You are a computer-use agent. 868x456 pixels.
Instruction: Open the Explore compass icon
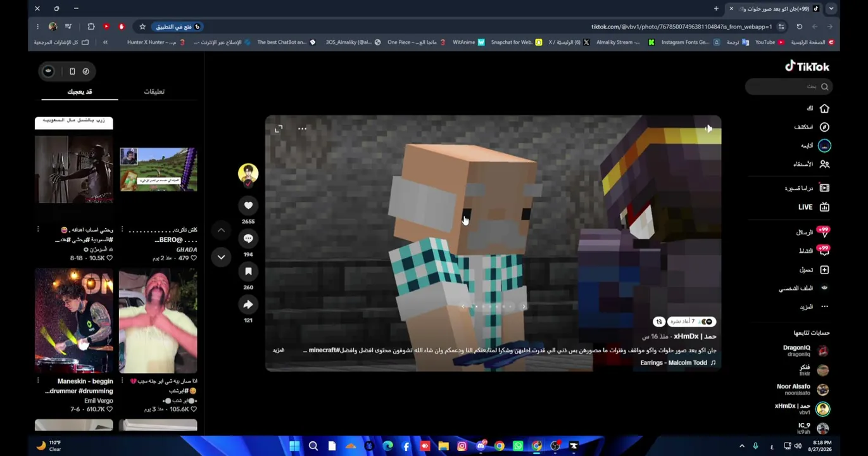click(x=824, y=127)
